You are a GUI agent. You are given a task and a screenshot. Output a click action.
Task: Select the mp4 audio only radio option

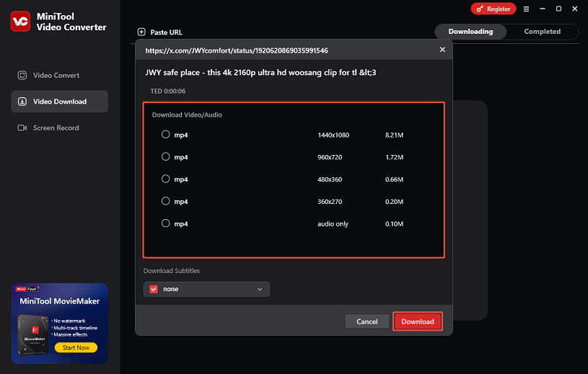(x=165, y=223)
